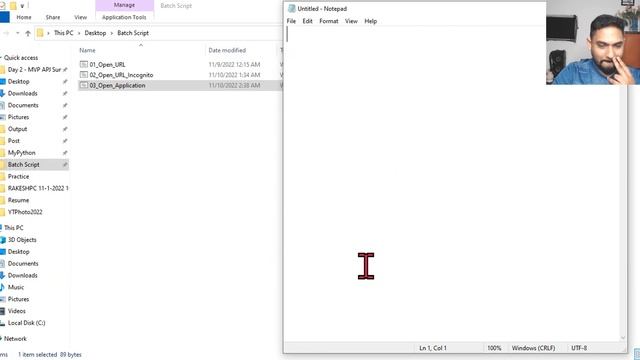
Task: Click the Up one level arrow
Action: (x=28, y=33)
